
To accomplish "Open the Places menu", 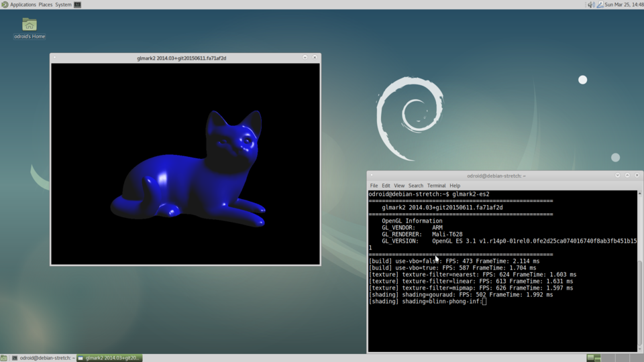I will [45, 5].
